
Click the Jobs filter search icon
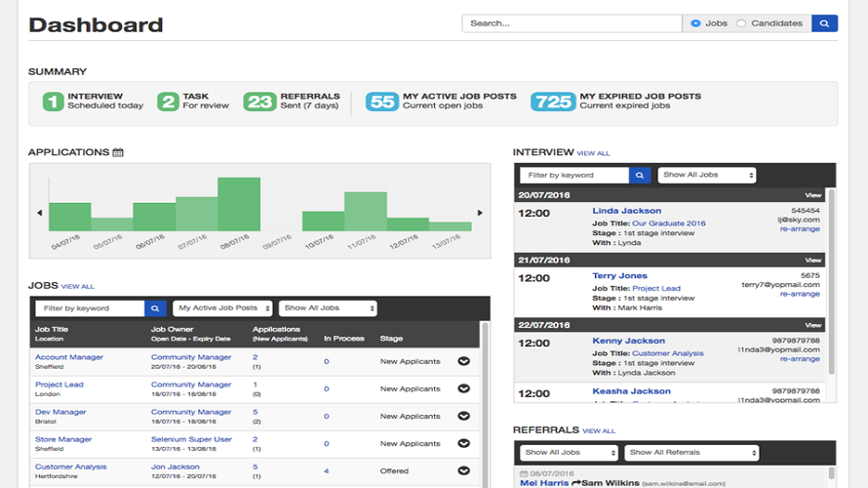[x=155, y=308]
